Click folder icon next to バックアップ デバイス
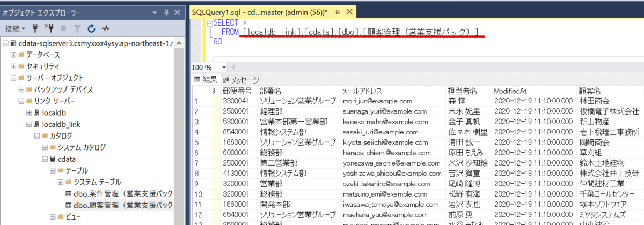Viewport: 644px width, 225px height. pyautogui.click(x=30, y=89)
